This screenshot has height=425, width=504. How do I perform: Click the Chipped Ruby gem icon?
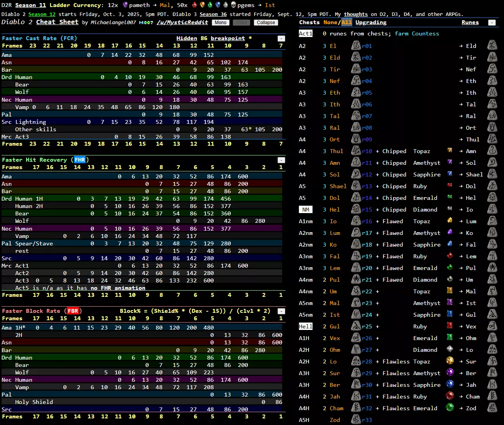click(450, 185)
